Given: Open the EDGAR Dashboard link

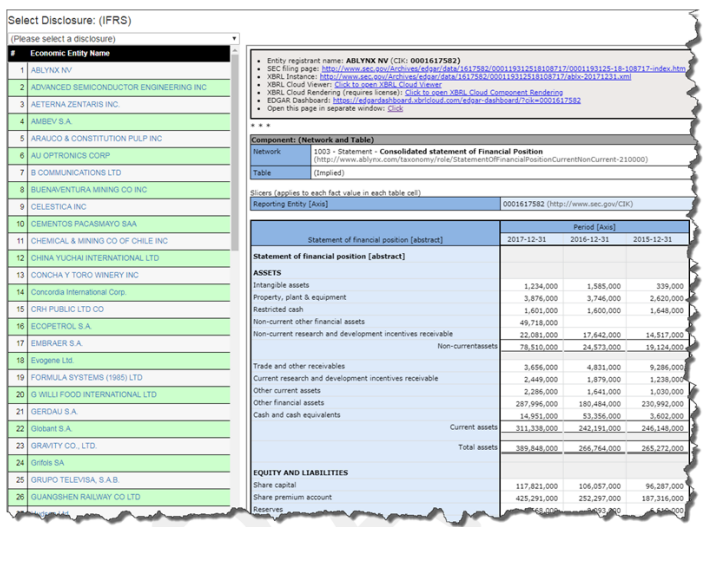Looking at the screenshot, I should click(456, 101).
